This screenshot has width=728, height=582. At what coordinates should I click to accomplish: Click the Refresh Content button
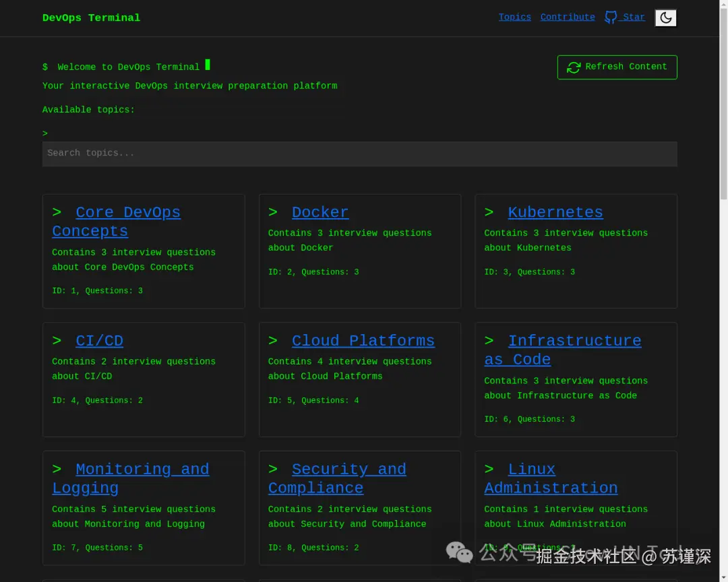click(x=617, y=67)
